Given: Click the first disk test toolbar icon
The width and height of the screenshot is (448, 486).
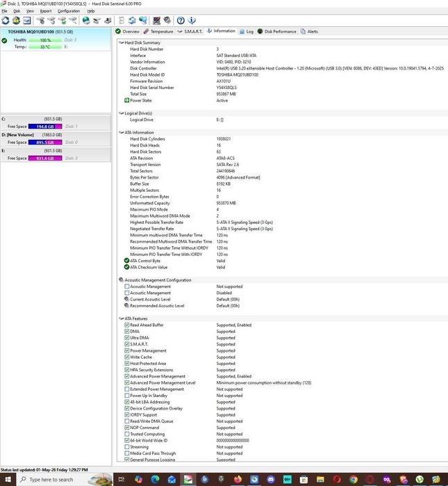Looking at the screenshot, I should (x=40, y=20).
